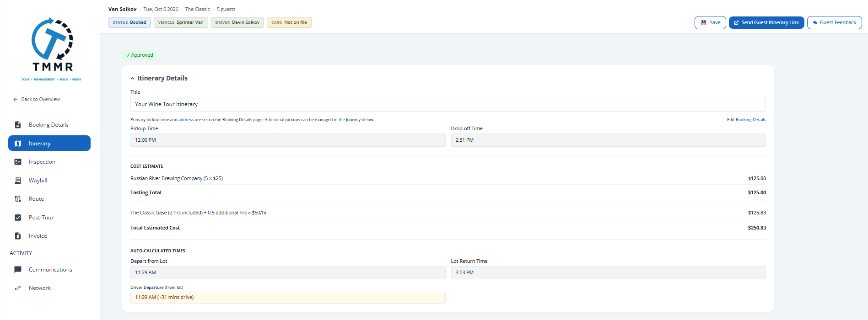Image resolution: width=868 pixels, height=320 pixels.
Task: Click the Inspection checklist icon
Action: [x=18, y=162]
